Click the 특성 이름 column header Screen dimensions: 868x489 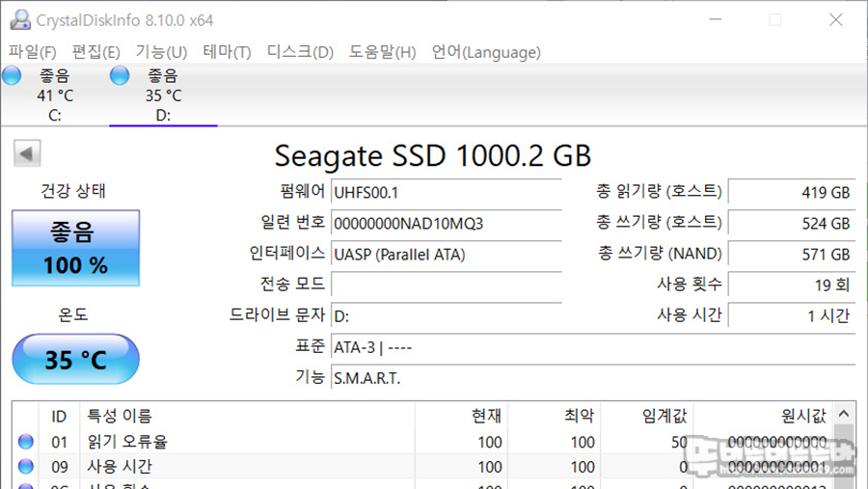point(248,416)
